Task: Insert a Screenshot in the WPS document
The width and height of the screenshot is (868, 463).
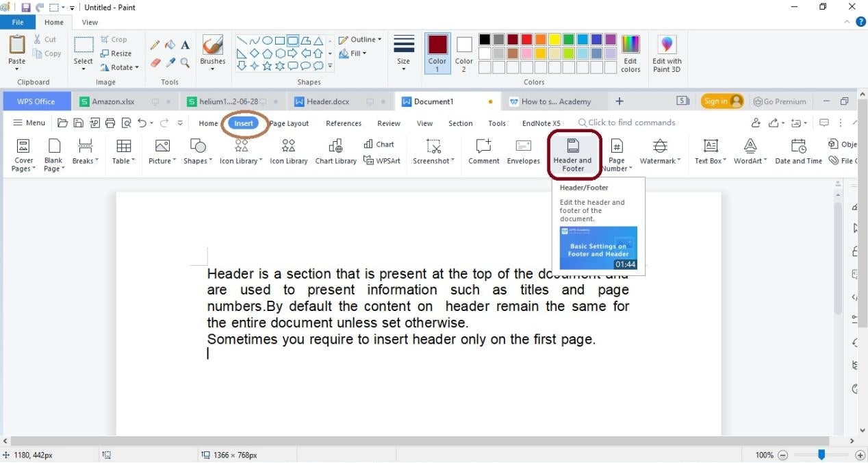Action: (x=433, y=152)
